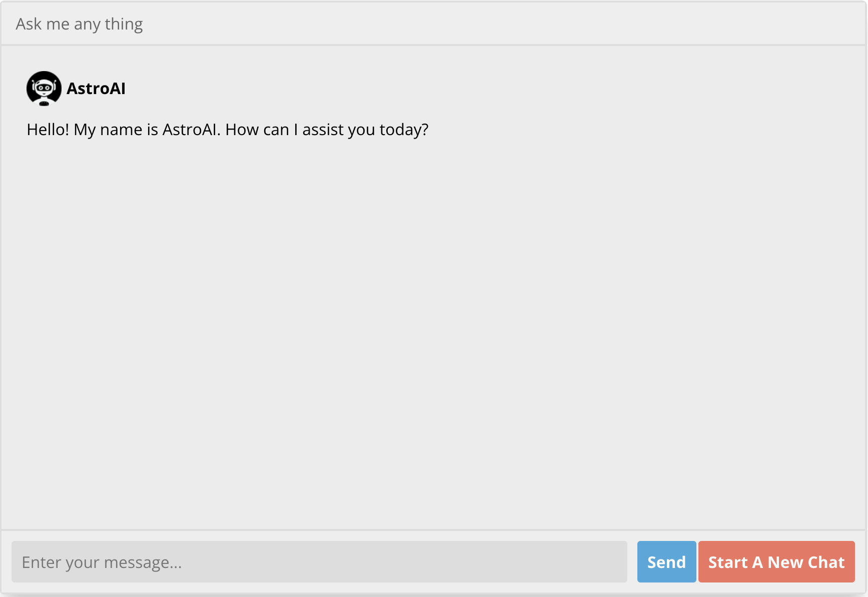Reset conversation using the red new chat button
Screen dimensions: 868x597
click(x=776, y=561)
